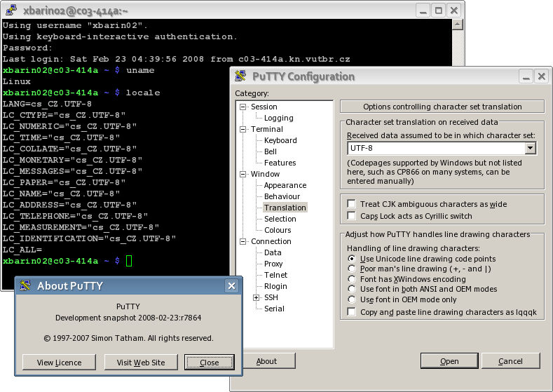Select Use Unicode line drawing code points
The height and width of the screenshot is (392, 553).
[x=351, y=259]
